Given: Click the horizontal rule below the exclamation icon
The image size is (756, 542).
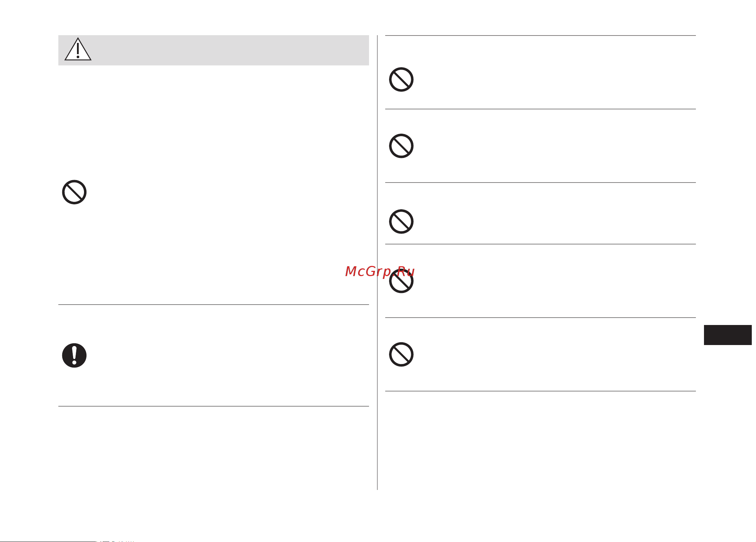Looking at the screenshot, I should click(213, 406).
